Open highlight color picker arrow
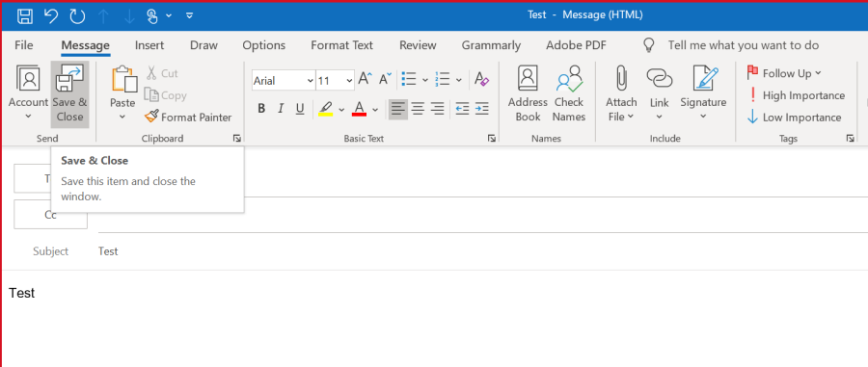The width and height of the screenshot is (868, 367). [x=341, y=110]
